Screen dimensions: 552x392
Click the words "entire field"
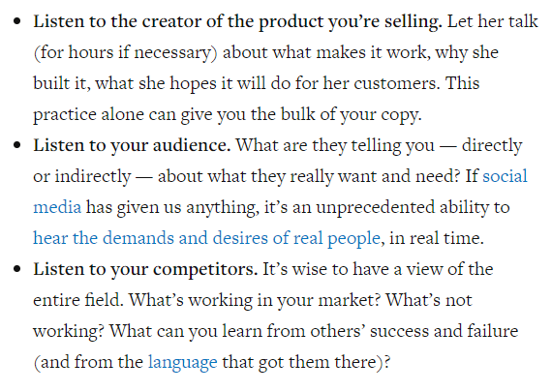coord(77,300)
